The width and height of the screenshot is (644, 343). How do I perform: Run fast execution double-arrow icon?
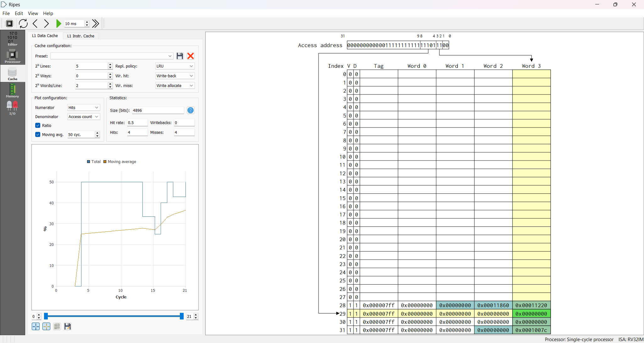[x=96, y=24]
